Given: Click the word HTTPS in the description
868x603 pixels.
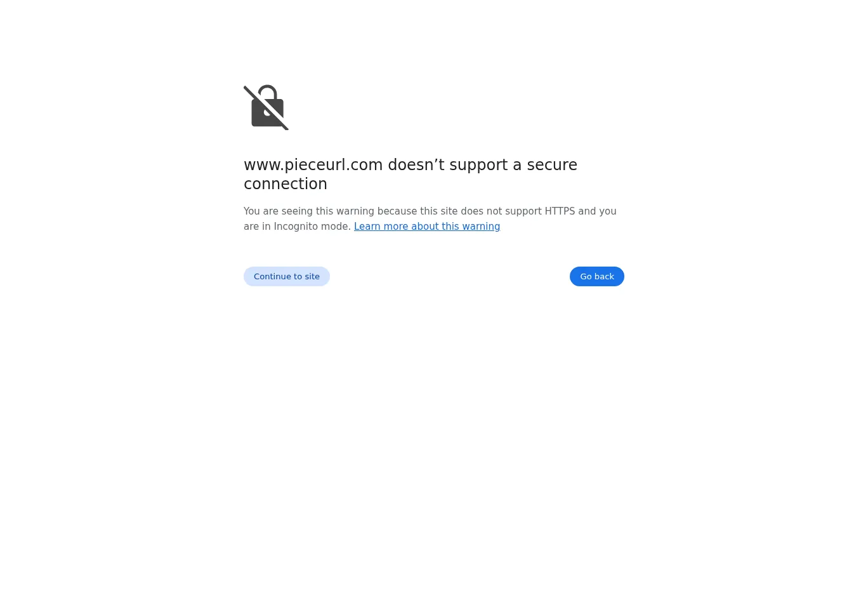Looking at the screenshot, I should [x=560, y=211].
